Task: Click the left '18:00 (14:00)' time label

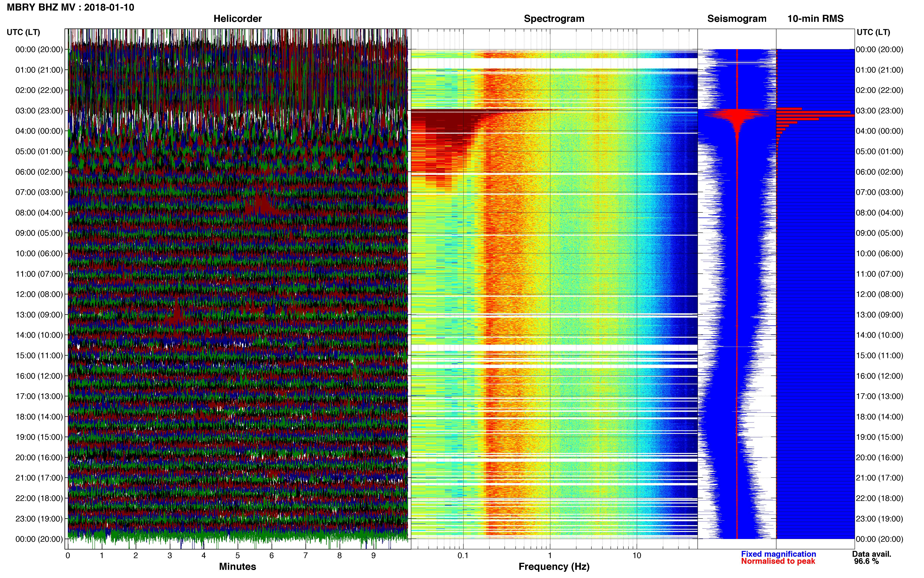Action: tap(39, 417)
